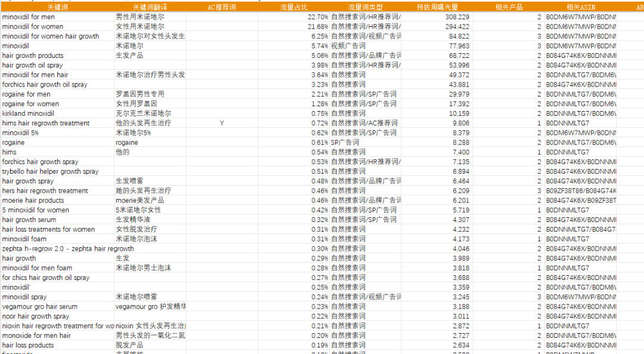
Task: Click 'hair loss treatments for women' cell
Action: (57, 229)
